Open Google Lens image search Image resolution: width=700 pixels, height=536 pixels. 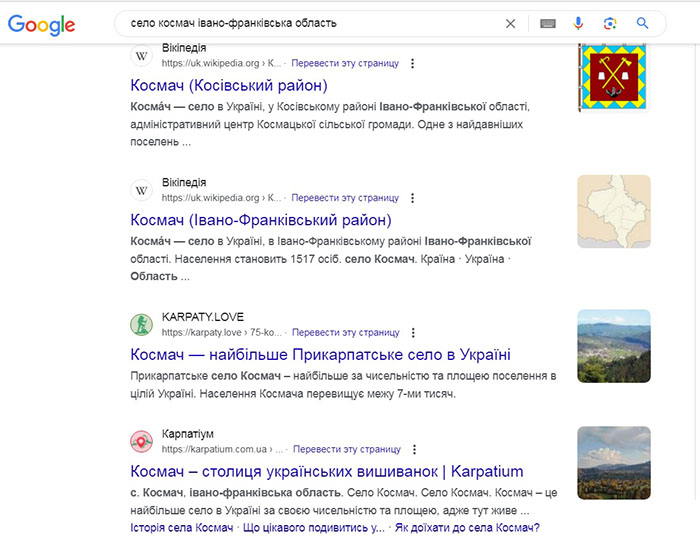click(610, 24)
